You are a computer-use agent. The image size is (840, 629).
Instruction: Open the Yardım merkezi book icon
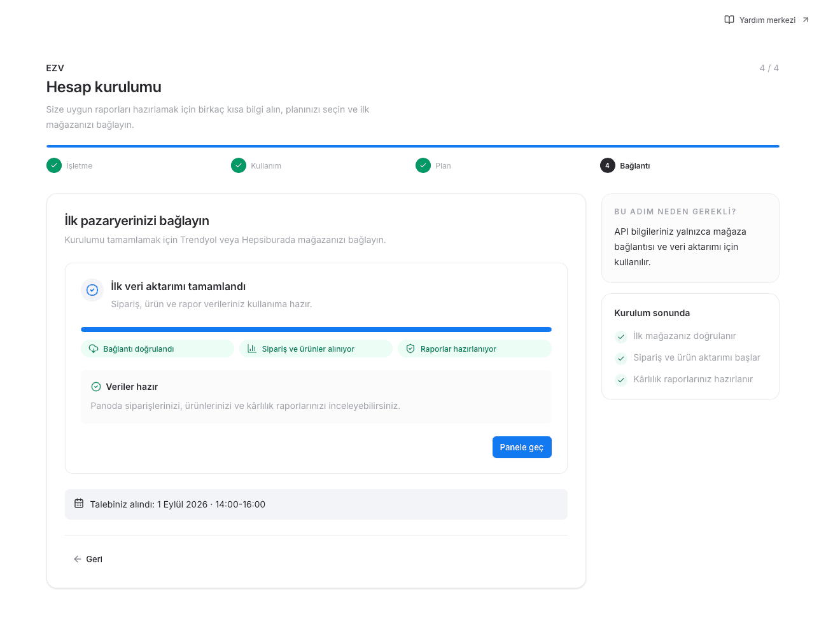[x=729, y=20]
